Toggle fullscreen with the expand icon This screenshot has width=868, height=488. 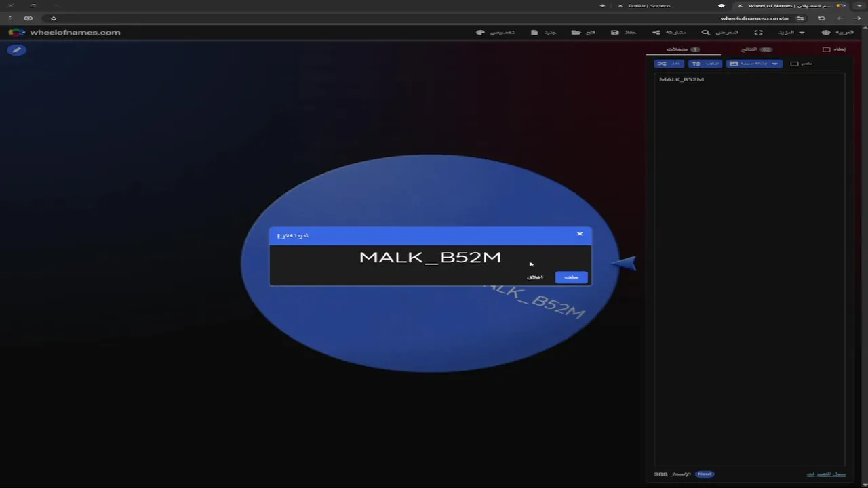coord(758,32)
